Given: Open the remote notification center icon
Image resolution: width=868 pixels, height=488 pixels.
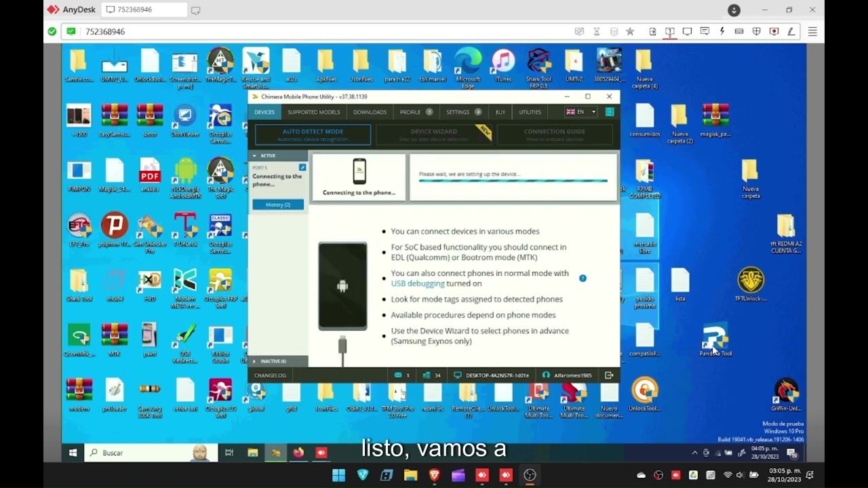Looking at the screenshot, I should (792, 453).
